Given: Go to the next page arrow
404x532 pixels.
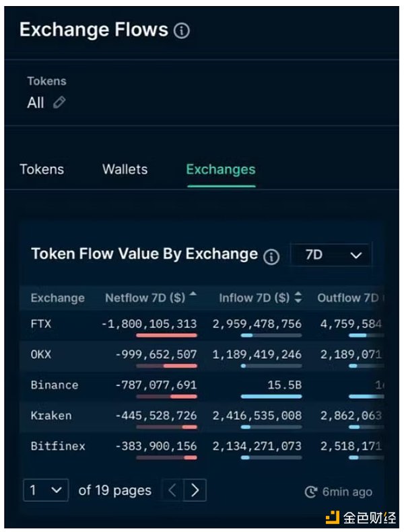Looking at the screenshot, I should point(195,490).
